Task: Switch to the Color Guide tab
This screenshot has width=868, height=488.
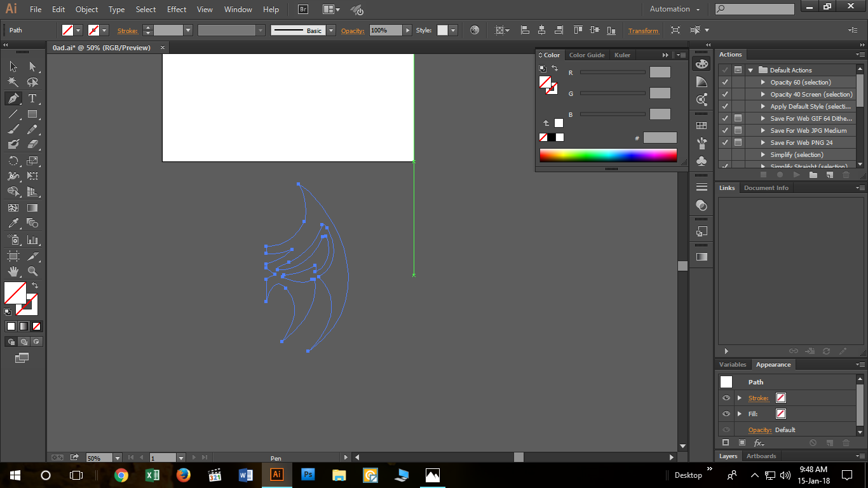Action: (587, 55)
